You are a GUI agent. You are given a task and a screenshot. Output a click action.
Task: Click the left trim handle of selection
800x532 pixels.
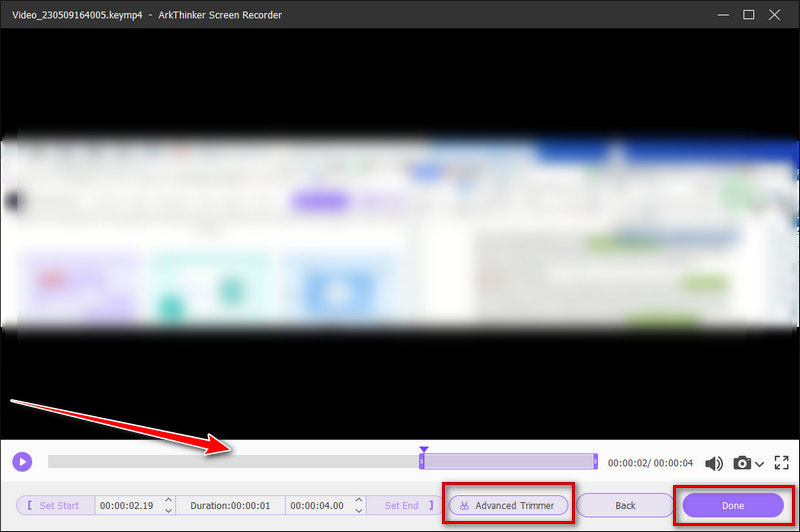coord(422,462)
